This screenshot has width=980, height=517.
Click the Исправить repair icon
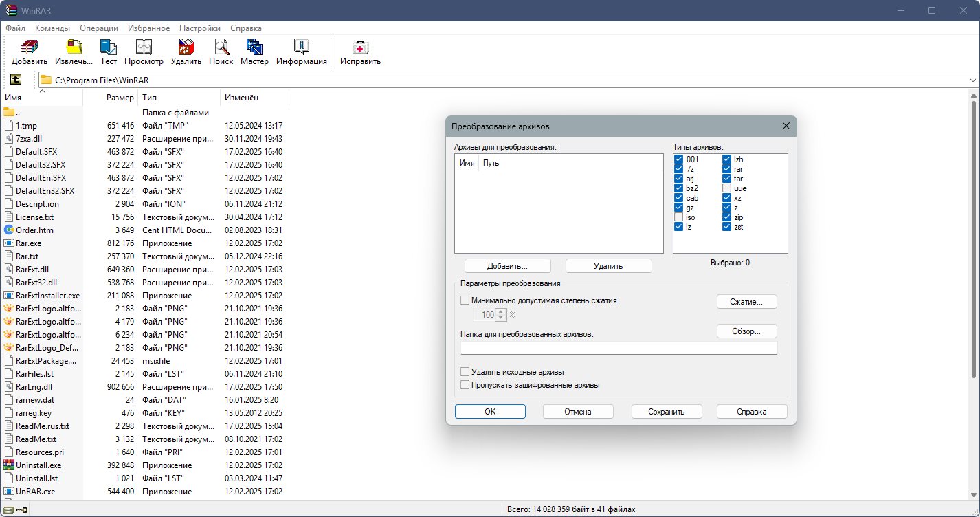[x=360, y=47]
